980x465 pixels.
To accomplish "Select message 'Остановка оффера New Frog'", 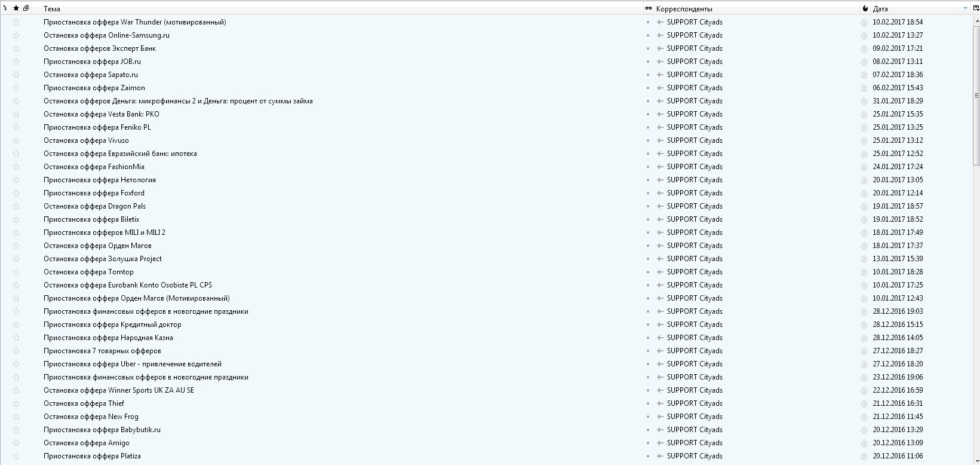I will pos(91,417).
